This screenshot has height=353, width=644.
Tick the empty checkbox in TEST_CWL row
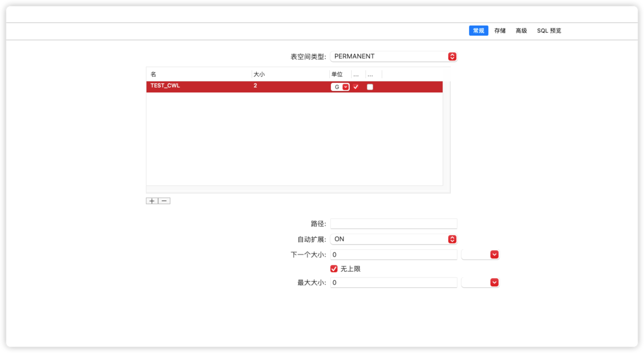(370, 87)
